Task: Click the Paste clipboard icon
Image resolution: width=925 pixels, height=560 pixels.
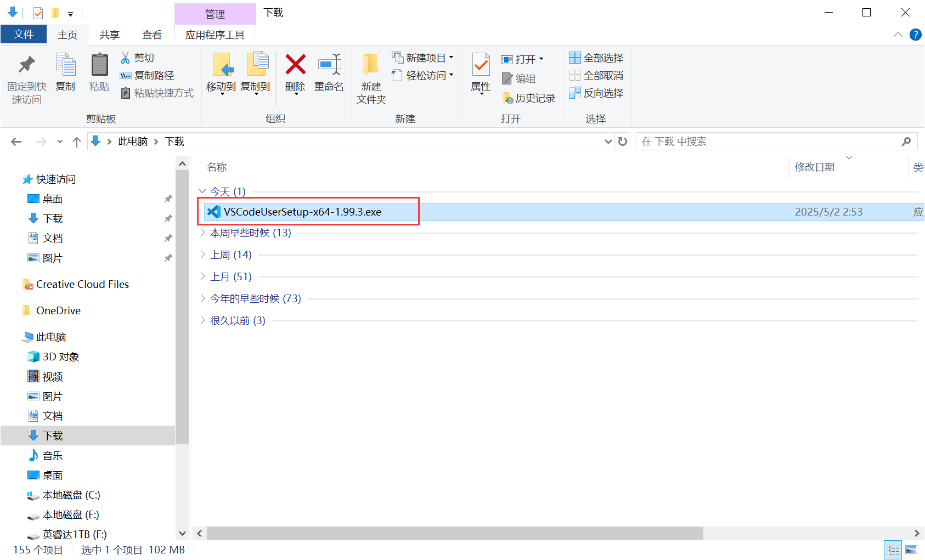Action: (99, 65)
